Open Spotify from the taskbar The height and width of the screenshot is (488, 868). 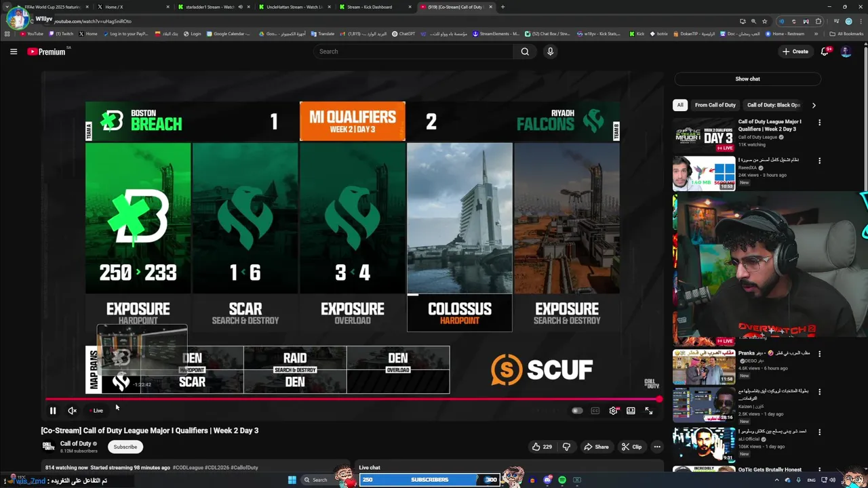(562, 480)
